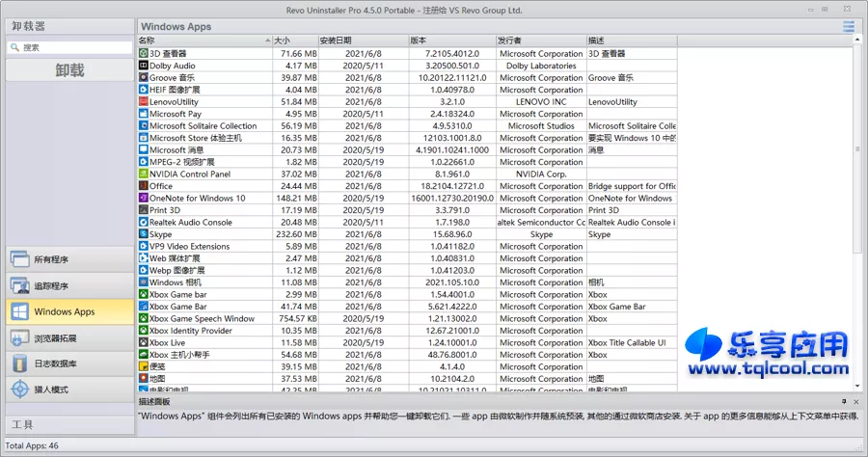Image resolution: width=868 pixels, height=457 pixels.
Task: Click the 232.60 MB size cell
Action: click(x=296, y=234)
